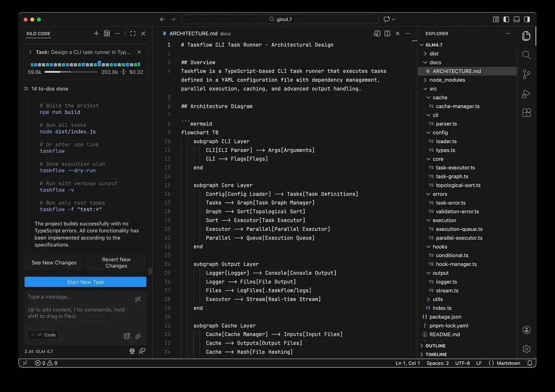
Task: Click the See New Changes button
Action: coord(54,263)
